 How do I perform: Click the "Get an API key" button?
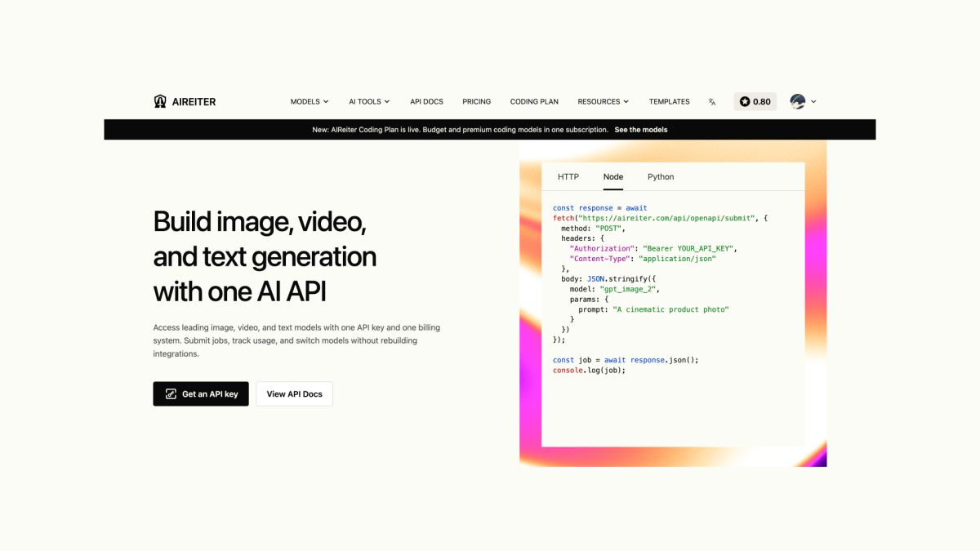[x=201, y=393]
